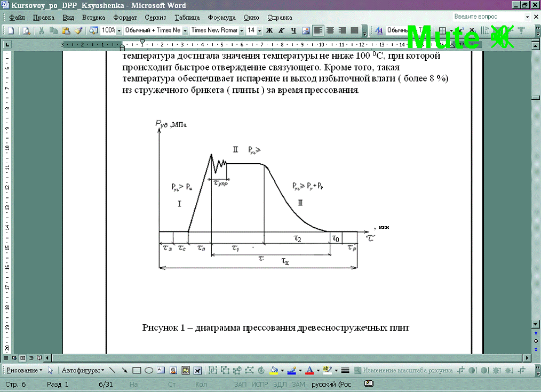Select the Oval shape tool

(149, 370)
